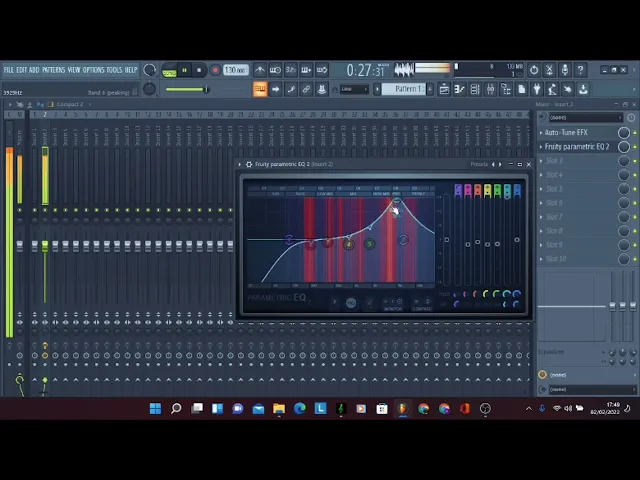640x480 pixels.
Task: Expand the Slot 4 arrow menu
Action: [x=541, y=175]
